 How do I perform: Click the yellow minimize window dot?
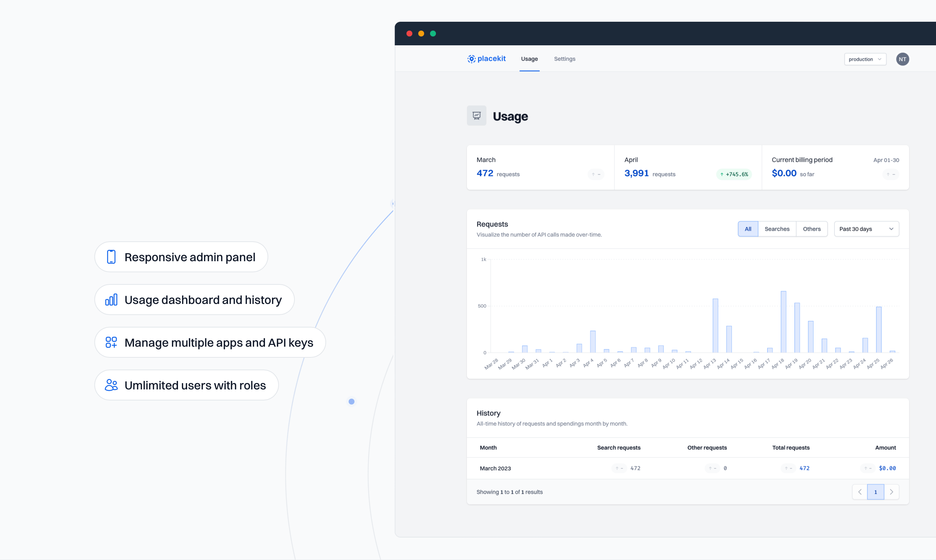point(421,34)
